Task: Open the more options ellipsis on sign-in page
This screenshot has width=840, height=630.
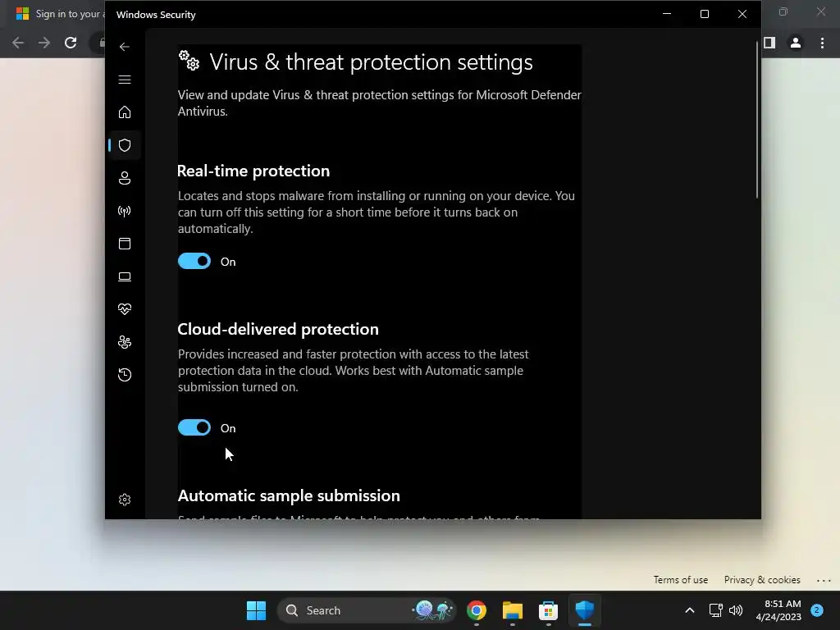Action: point(824,580)
